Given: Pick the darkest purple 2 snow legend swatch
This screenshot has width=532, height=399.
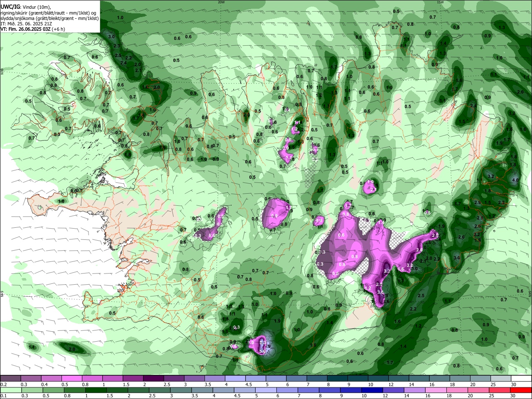Looking at the screenshot, I should click(x=153, y=379).
